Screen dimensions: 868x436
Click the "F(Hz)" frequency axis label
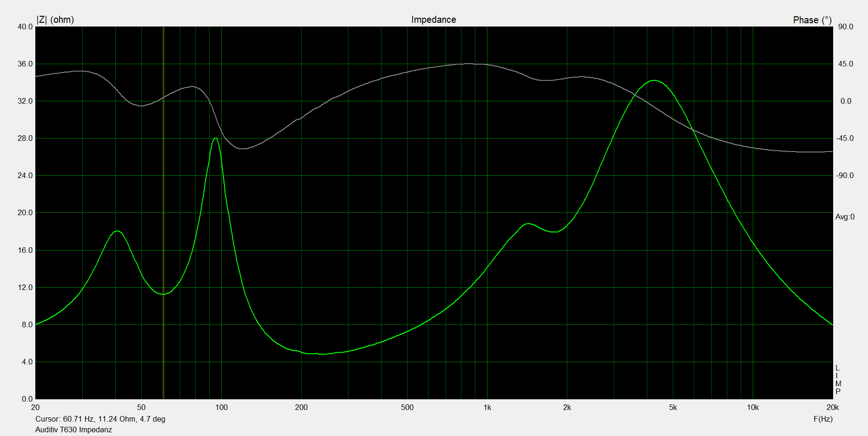click(x=822, y=419)
